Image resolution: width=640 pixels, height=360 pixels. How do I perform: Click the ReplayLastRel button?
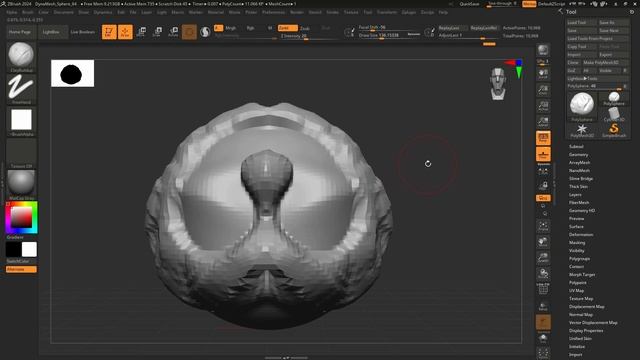(x=484, y=28)
